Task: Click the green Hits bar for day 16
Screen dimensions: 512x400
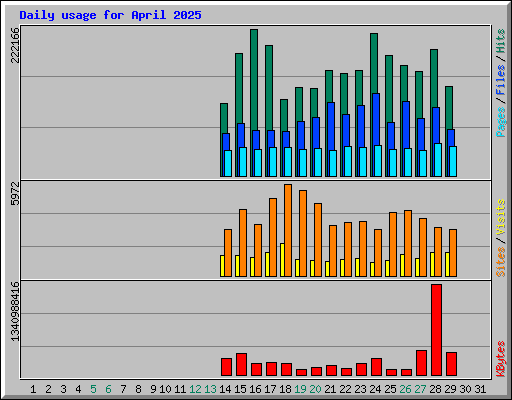Action: [254, 80]
